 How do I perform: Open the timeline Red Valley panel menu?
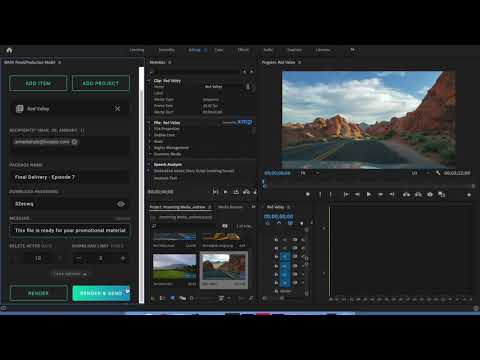pos(289,207)
